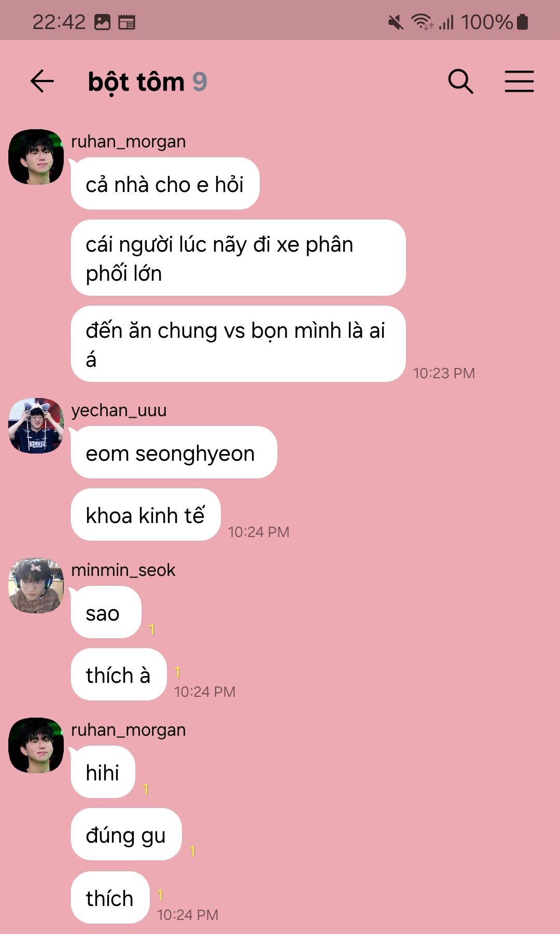Tap the image notification icon
The image size is (560, 934).
pos(102,22)
